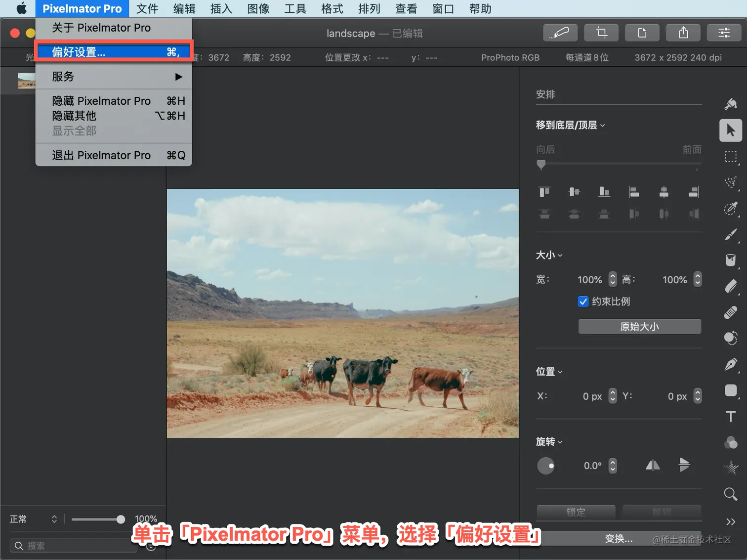
Task: Open the 帮助 menu
Action: (480, 9)
